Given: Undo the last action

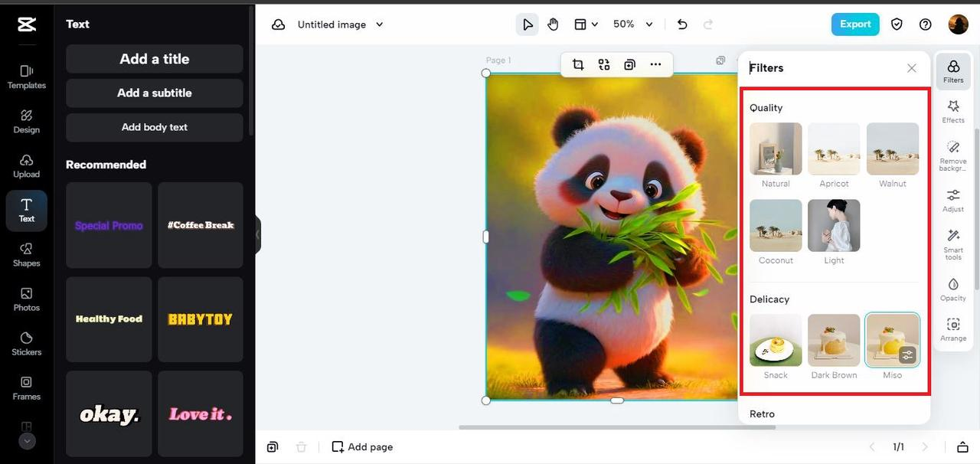Looking at the screenshot, I should (x=682, y=25).
